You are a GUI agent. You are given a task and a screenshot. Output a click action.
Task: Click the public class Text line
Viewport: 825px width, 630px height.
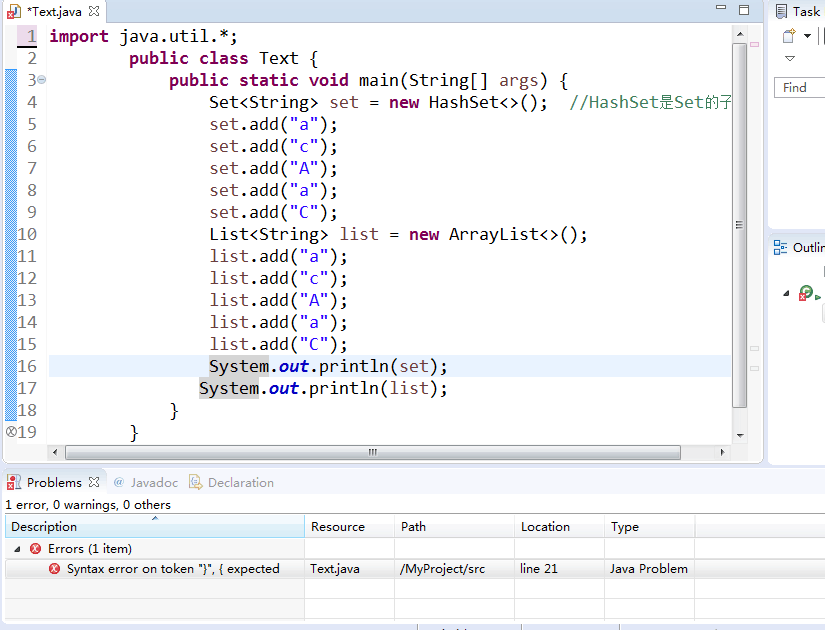[224, 58]
